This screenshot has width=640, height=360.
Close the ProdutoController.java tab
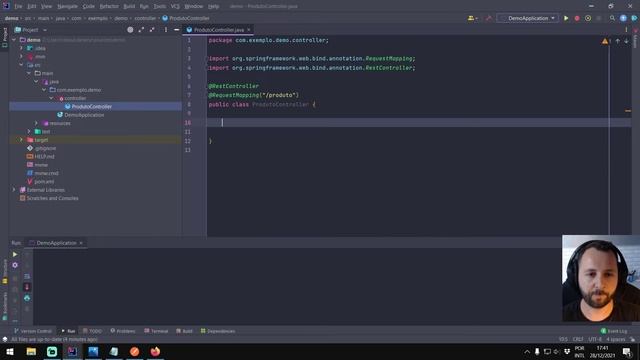coord(249,30)
